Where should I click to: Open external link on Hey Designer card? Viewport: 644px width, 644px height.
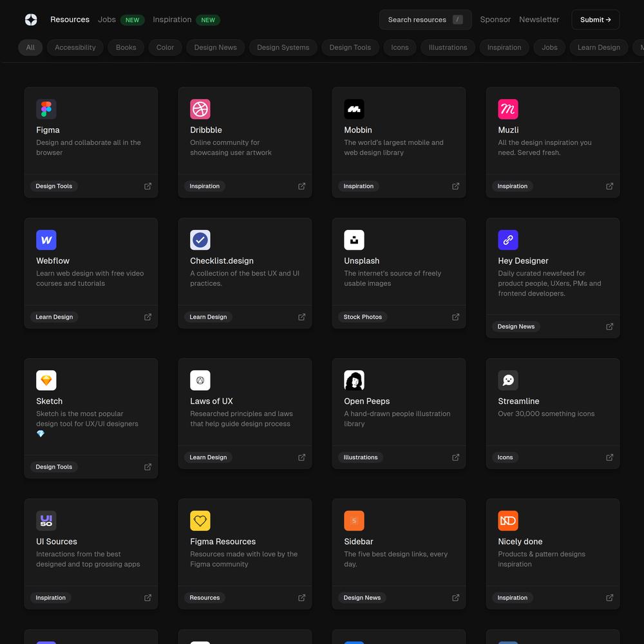tap(610, 327)
